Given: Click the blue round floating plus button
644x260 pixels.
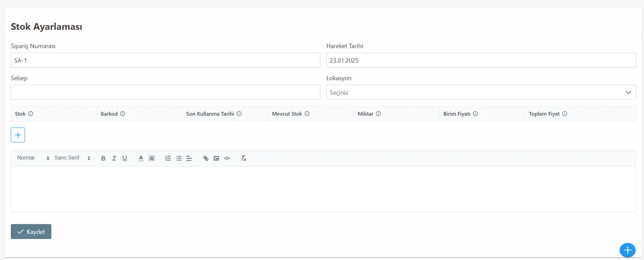Looking at the screenshot, I should [627, 250].
